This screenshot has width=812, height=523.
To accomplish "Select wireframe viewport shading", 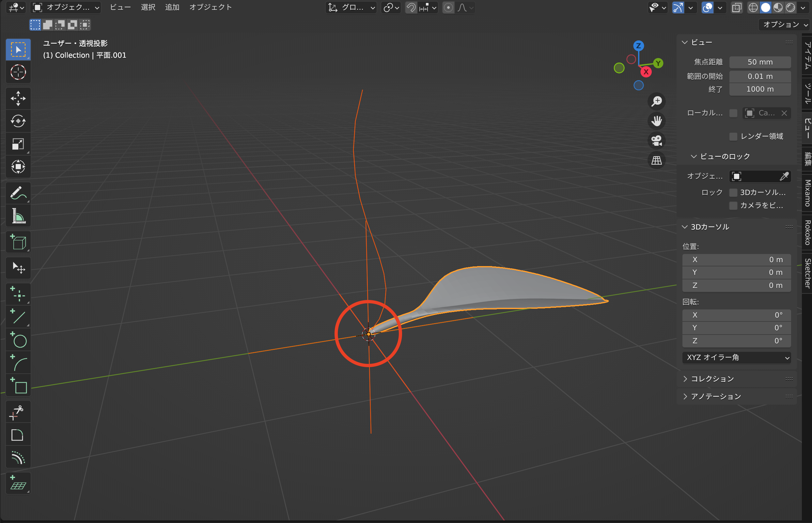I will tap(753, 7).
